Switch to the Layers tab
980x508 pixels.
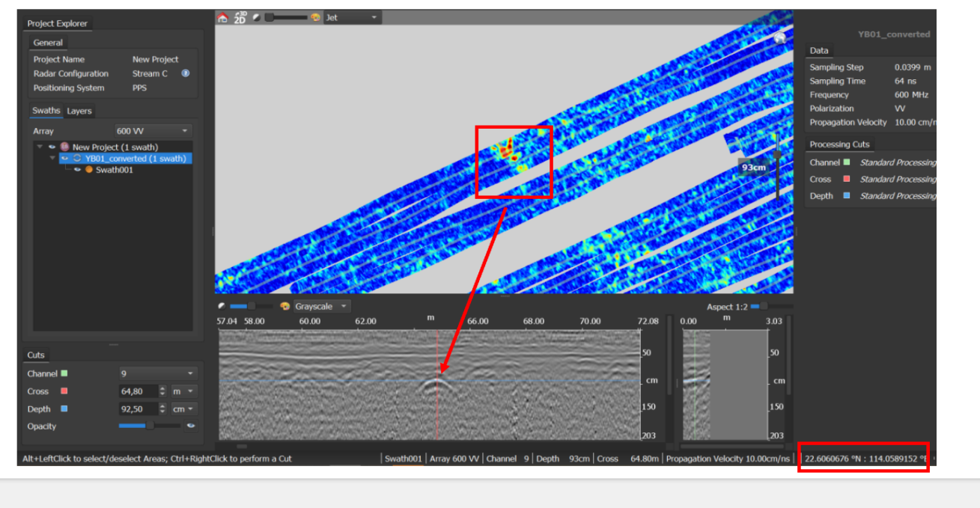pyautogui.click(x=79, y=111)
